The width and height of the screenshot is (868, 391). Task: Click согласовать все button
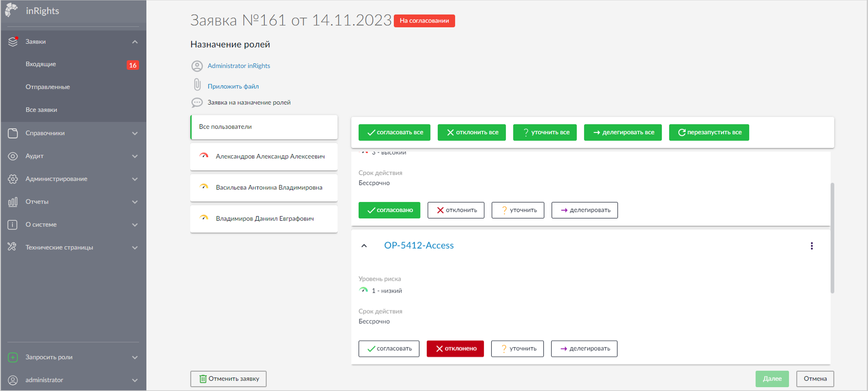coord(394,132)
